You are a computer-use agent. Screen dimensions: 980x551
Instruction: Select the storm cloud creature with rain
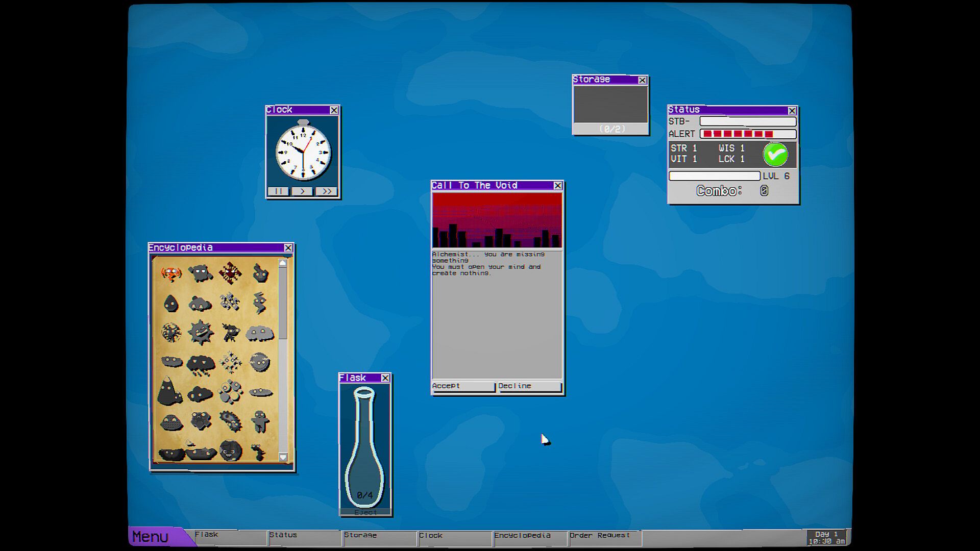click(200, 364)
